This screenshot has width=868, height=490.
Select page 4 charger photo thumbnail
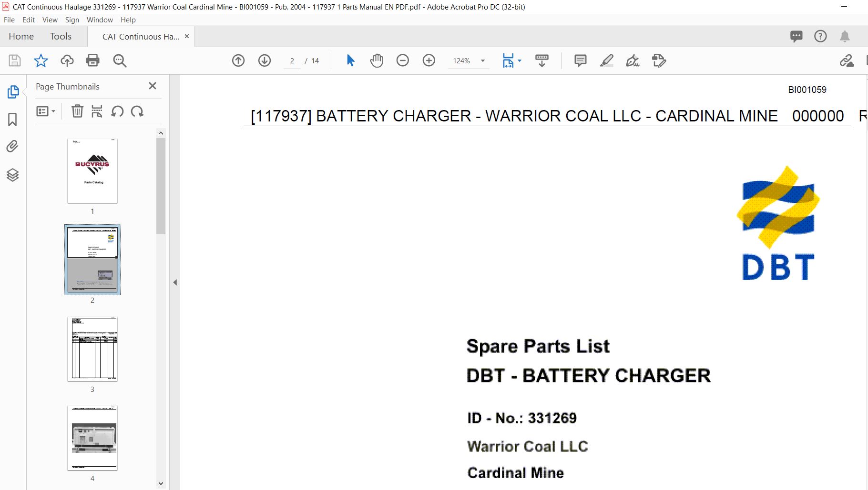click(92, 438)
